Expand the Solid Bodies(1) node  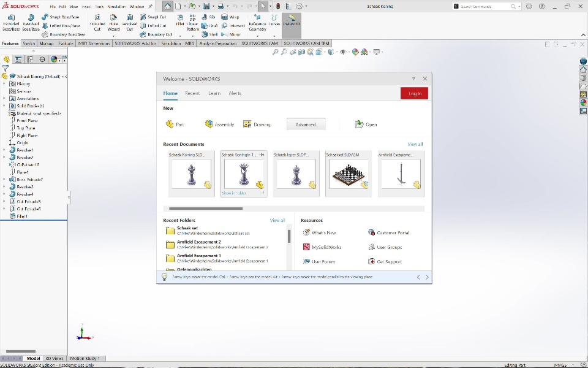pyautogui.click(x=4, y=106)
